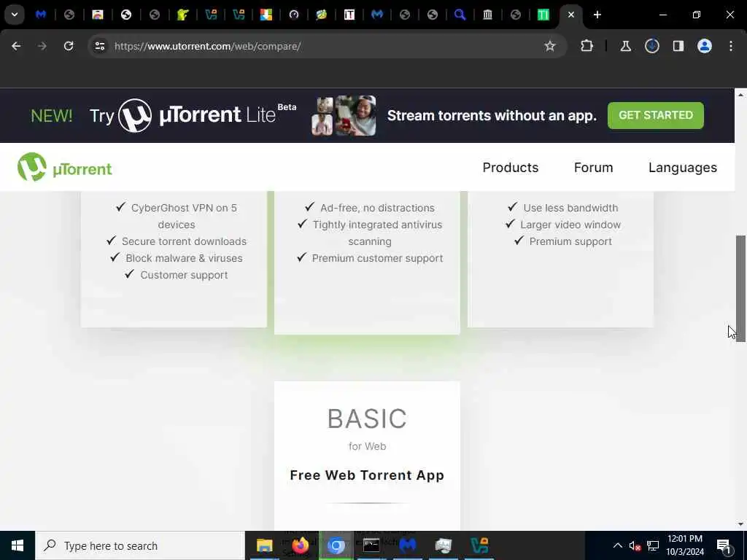747x560 pixels.
Task: Click the taskbar search box
Action: coord(140,545)
